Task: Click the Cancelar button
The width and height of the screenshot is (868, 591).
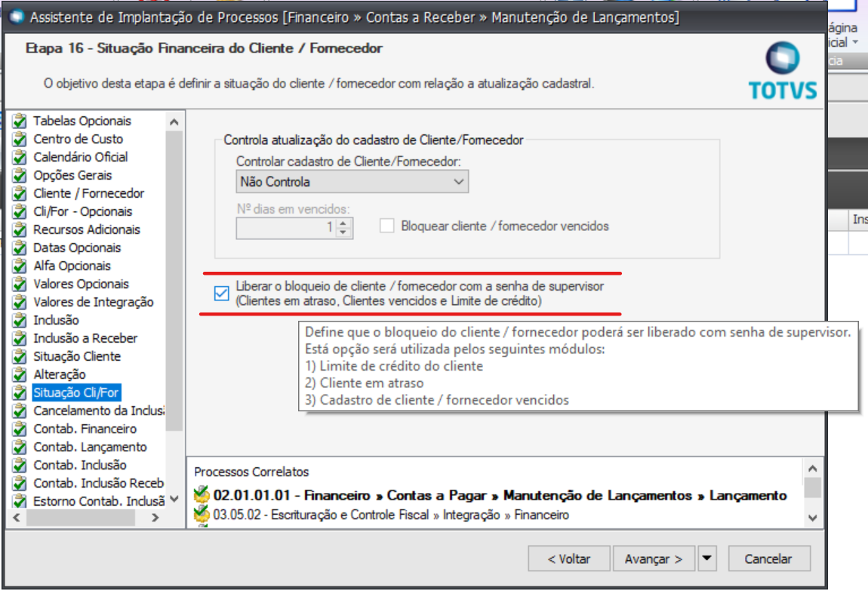Action: 769,559
